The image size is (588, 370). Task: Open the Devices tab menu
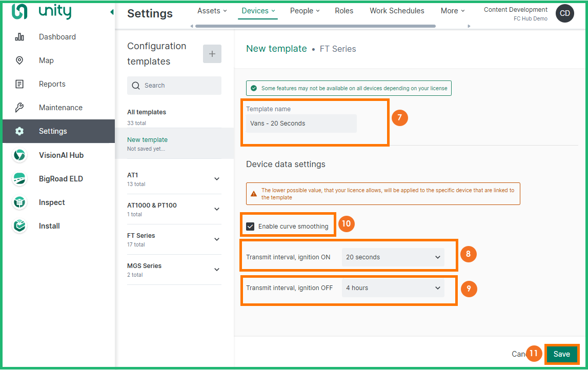tap(258, 11)
